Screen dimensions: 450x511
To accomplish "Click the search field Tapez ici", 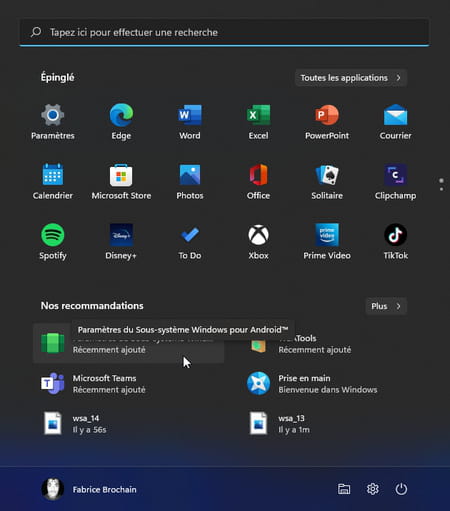I will (224, 32).
